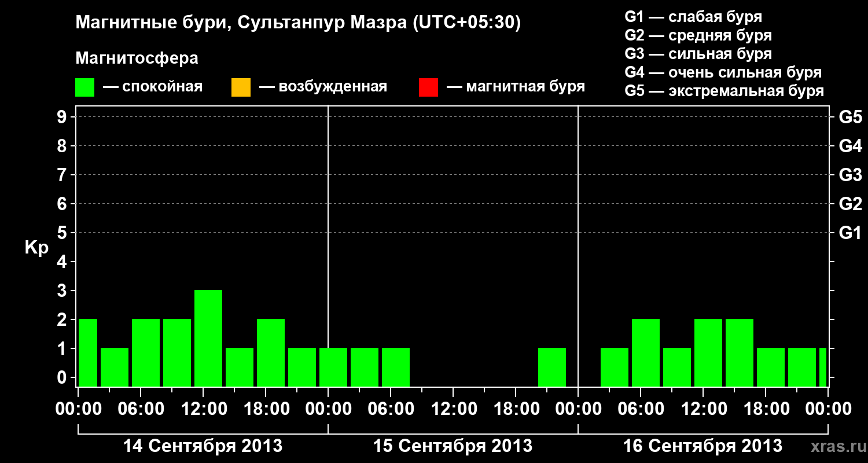Click the Kp 1 bar at 06:00 on 15 September
The height and width of the screenshot is (463, 868).
point(396,367)
